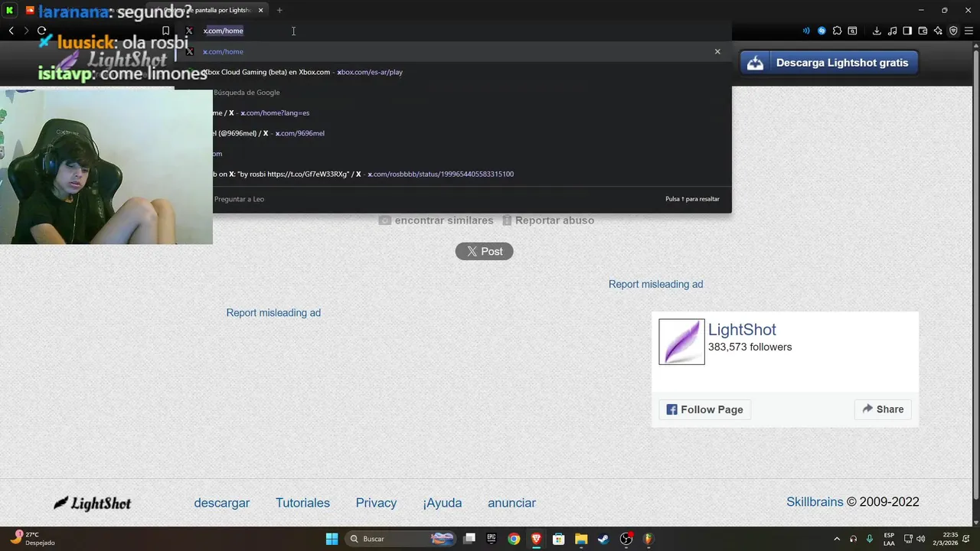Open OBS Studio from the taskbar
Viewport: 980px width, 551px height.
626,539
